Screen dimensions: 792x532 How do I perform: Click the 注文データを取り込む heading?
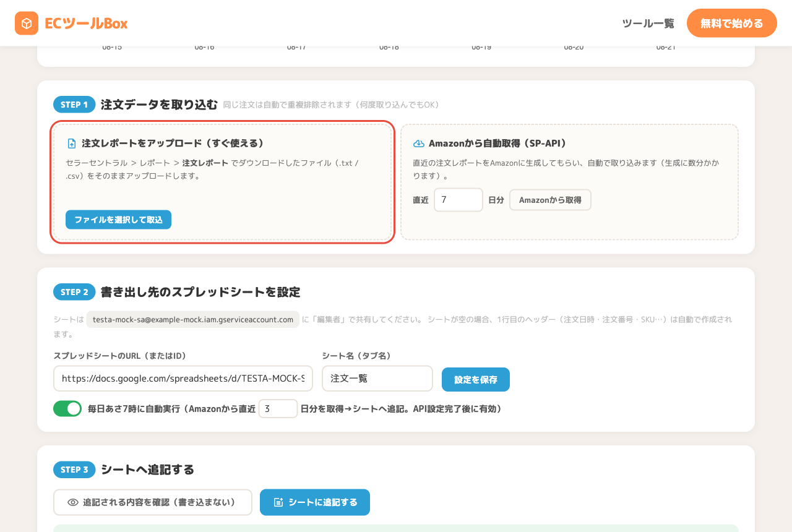tap(159, 105)
